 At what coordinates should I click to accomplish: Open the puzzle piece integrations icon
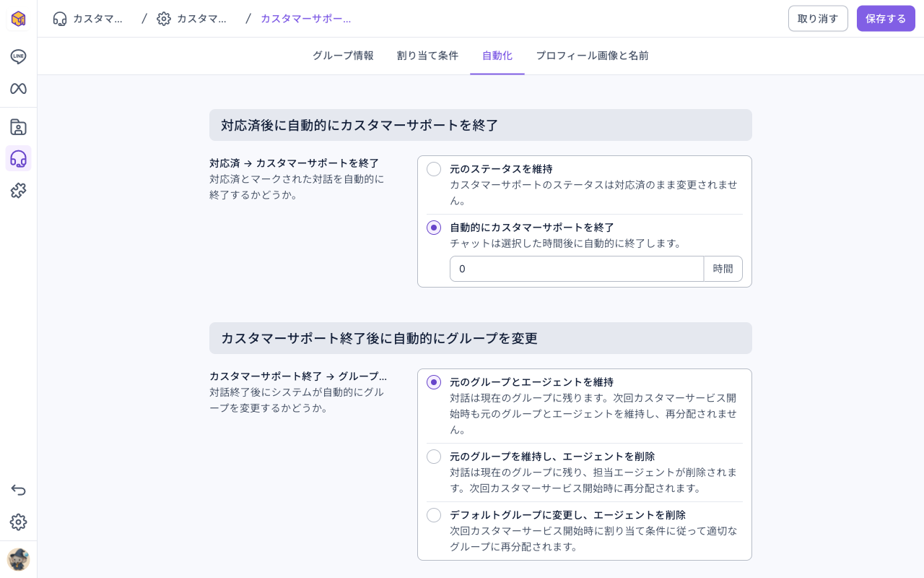(18, 191)
